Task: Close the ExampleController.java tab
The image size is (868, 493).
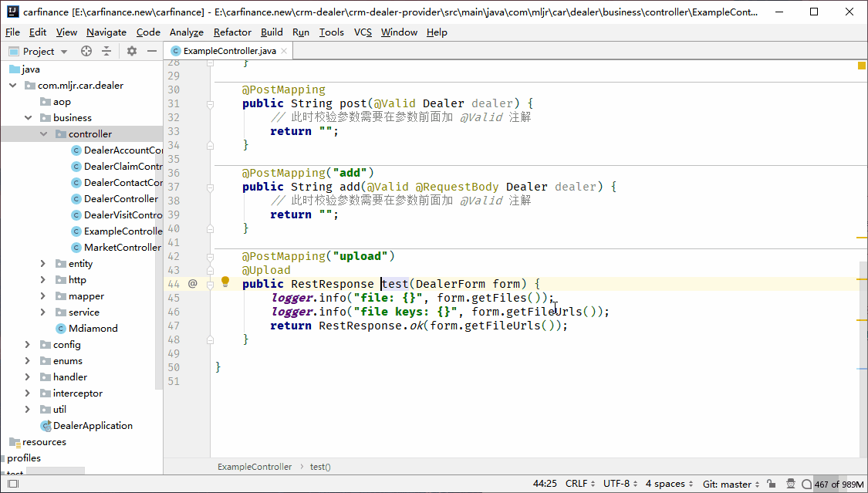Action: click(x=284, y=51)
